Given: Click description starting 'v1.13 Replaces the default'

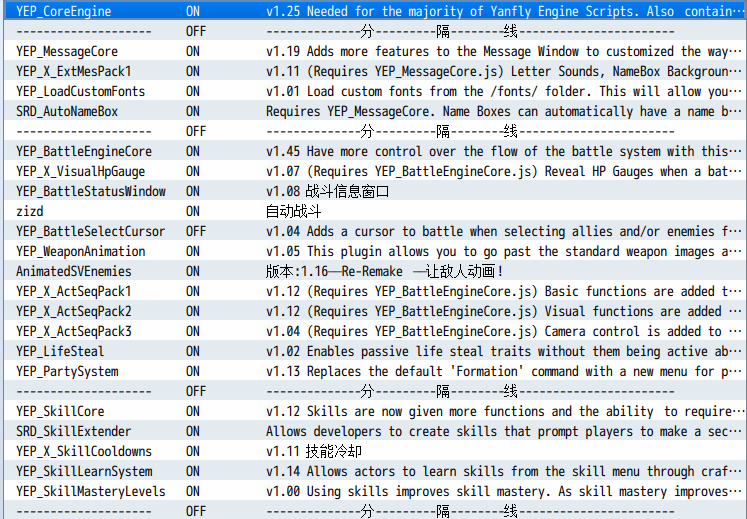Looking at the screenshot, I should [x=504, y=371].
